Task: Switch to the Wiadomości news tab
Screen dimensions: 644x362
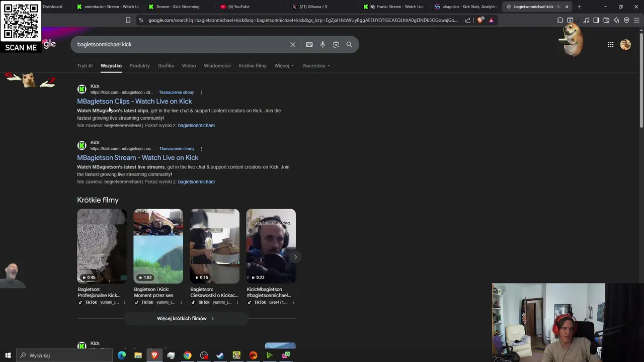Action: tap(217, 66)
